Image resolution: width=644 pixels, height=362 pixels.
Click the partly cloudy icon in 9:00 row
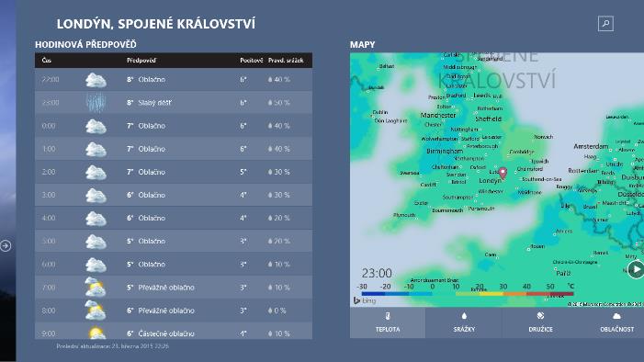[x=96, y=333]
